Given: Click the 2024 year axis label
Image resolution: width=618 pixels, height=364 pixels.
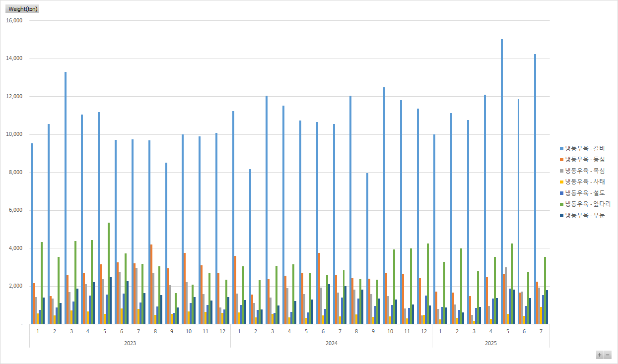Looking at the screenshot, I should pos(332,343).
